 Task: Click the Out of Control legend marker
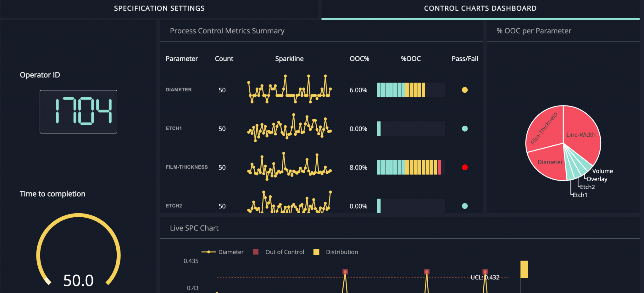255,252
